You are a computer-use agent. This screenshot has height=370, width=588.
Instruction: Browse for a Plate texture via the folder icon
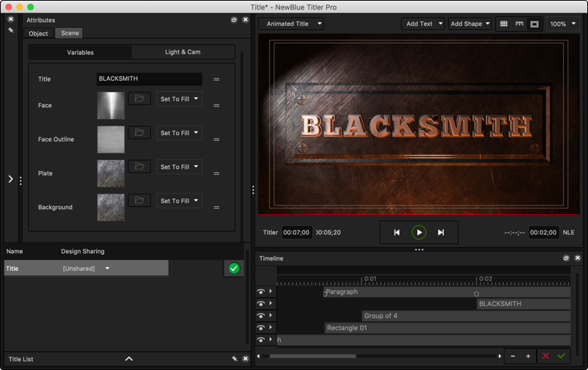(x=139, y=167)
